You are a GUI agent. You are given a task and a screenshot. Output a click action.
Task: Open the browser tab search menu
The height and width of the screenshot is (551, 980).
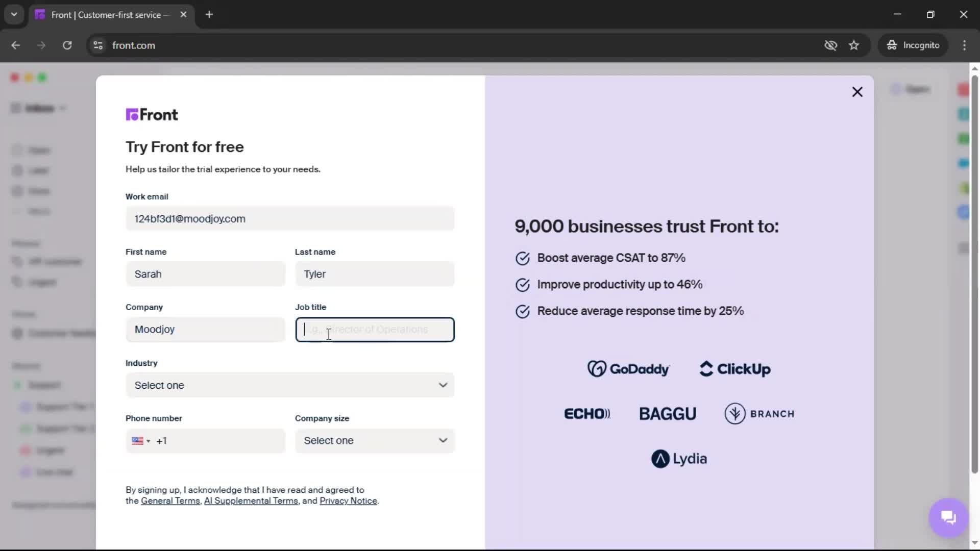pyautogui.click(x=14, y=15)
